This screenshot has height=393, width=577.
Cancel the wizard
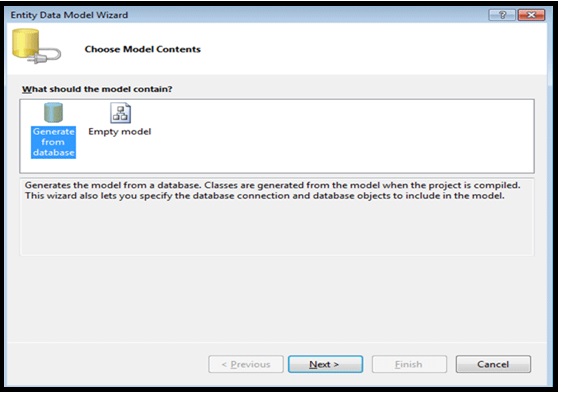[x=493, y=364]
